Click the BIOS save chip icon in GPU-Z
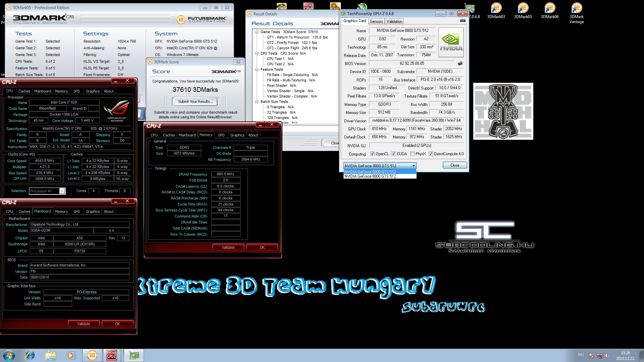This screenshot has width=644, height=362. coord(460,63)
